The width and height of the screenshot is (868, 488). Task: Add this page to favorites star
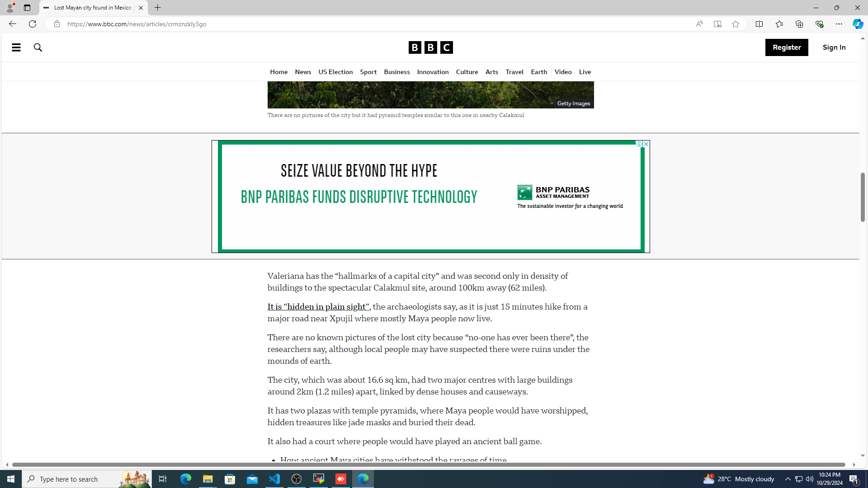735,24
